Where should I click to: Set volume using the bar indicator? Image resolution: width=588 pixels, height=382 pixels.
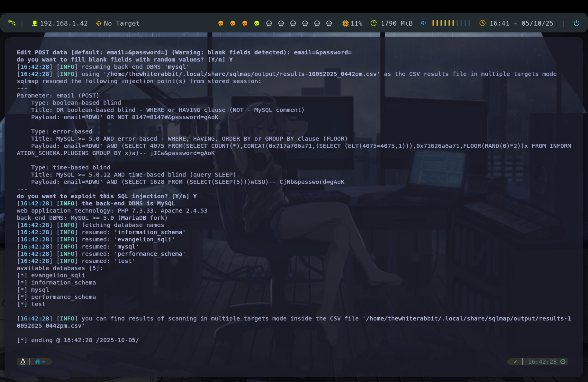pyautogui.click(x=451, y=23)
